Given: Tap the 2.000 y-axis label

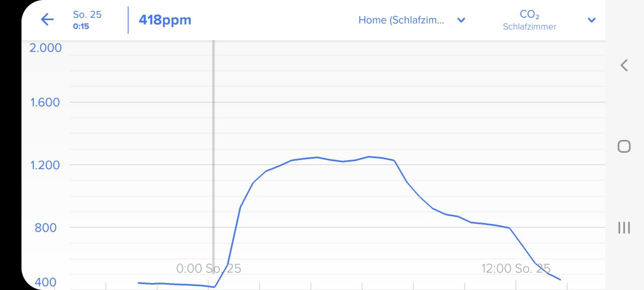Looking at the screenshot, I should pos(45,48).
